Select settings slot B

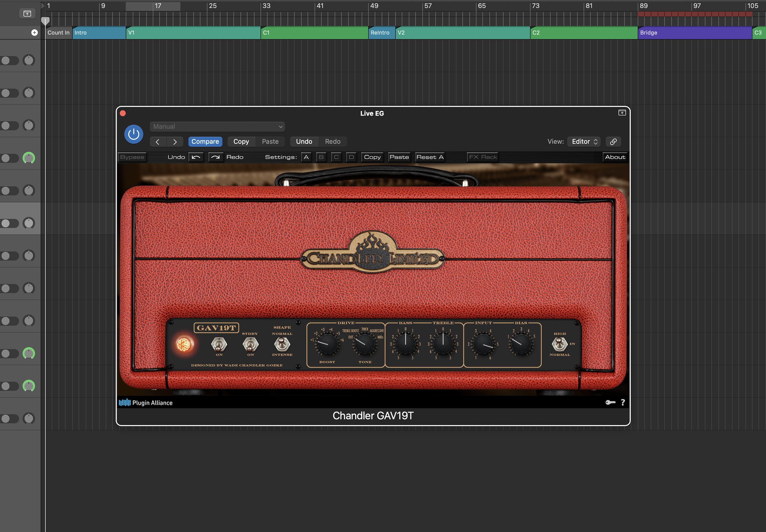tap(321, 157)
